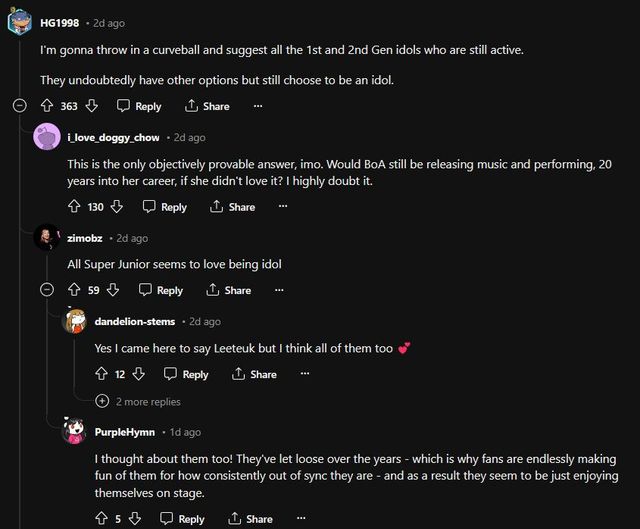Upvote i_love_doggy_chow's comment
The image size is (640, 529).
[74, 207]
